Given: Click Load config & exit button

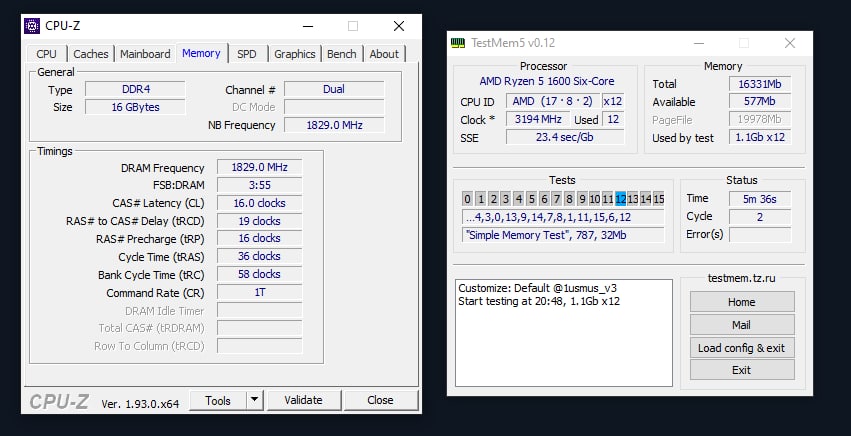Looking at the screenshot, I should (x=742, y=347).
